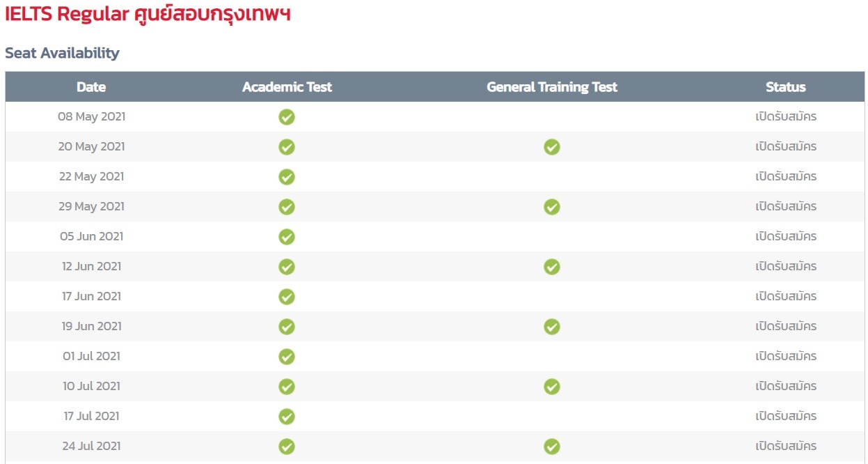This screenshot has height=464, width=868.
Task: Click Academic Test checkmark for 01 Jul 2021
Action: (x=287, y=357)
